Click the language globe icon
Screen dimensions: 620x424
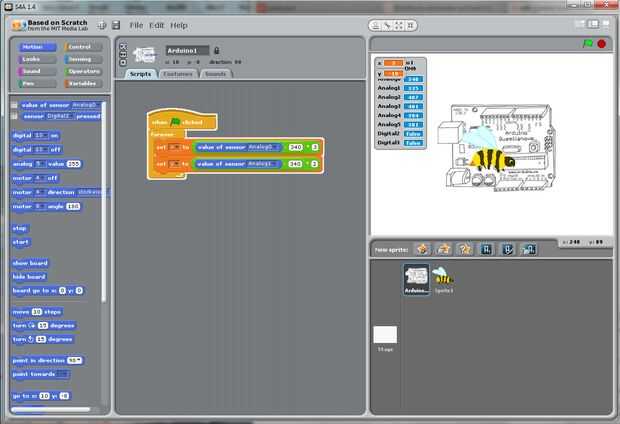pos(102,25)
